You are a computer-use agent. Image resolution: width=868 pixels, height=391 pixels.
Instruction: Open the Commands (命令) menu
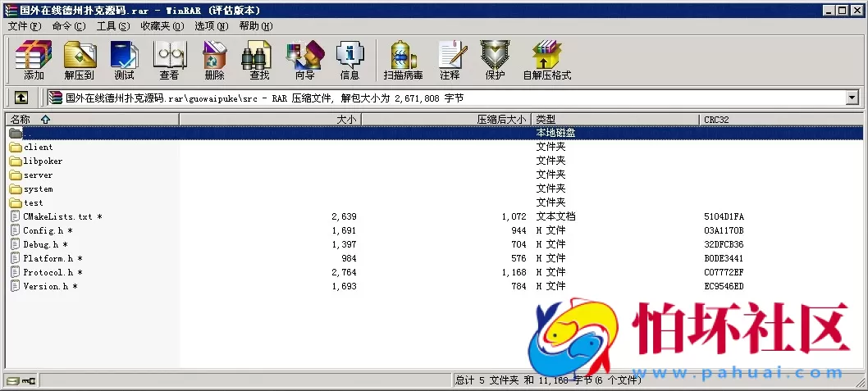69,26
